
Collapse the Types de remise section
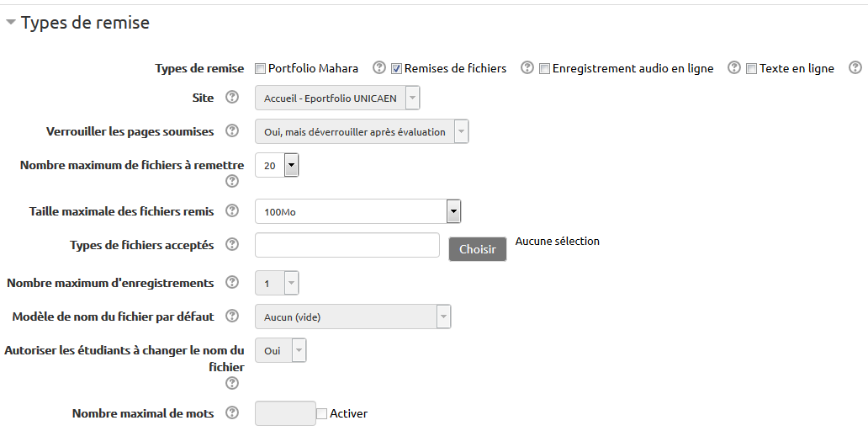click(11, 23)
